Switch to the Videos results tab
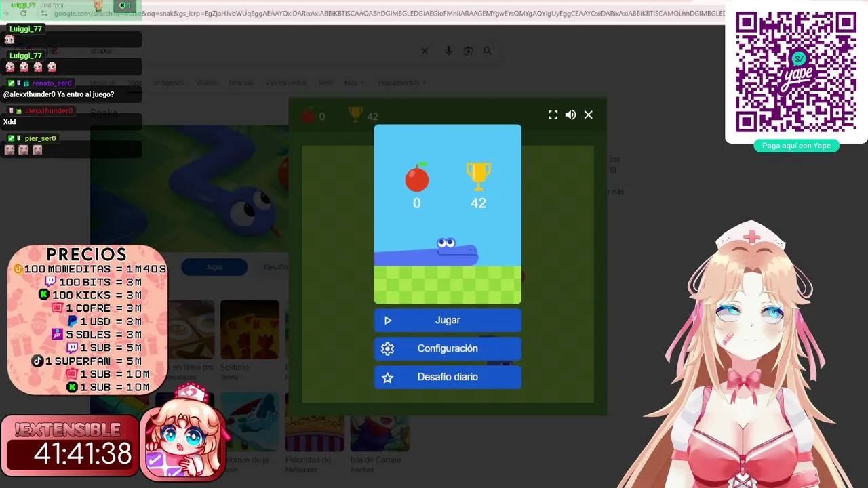The width and height of the screenshot is (868, 488). [x=206, y=83]
